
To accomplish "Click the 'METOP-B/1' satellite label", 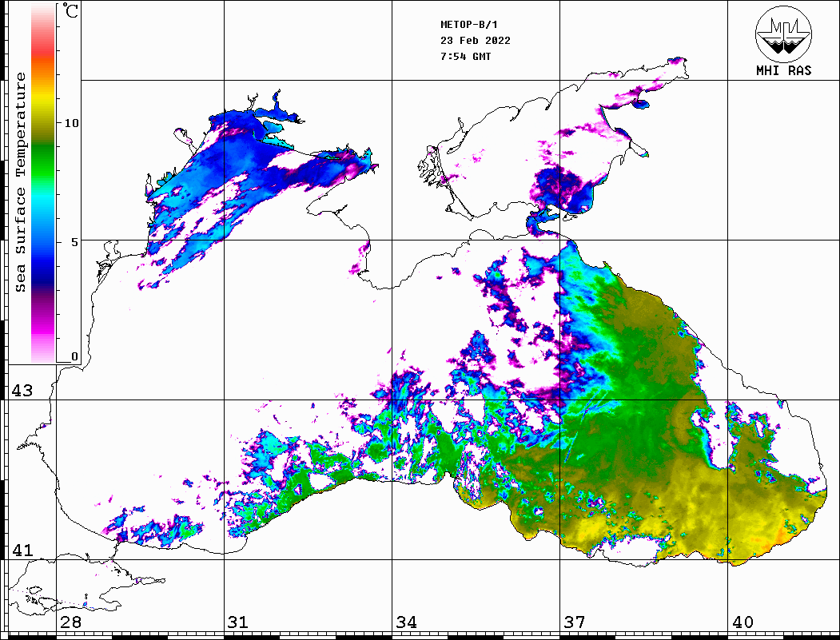I will (469, 25).
